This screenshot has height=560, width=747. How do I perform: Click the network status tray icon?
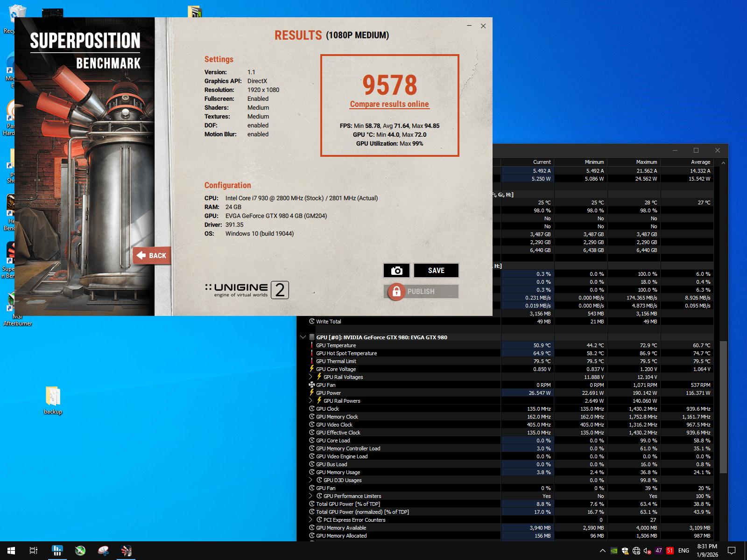[x=636, y=551]
